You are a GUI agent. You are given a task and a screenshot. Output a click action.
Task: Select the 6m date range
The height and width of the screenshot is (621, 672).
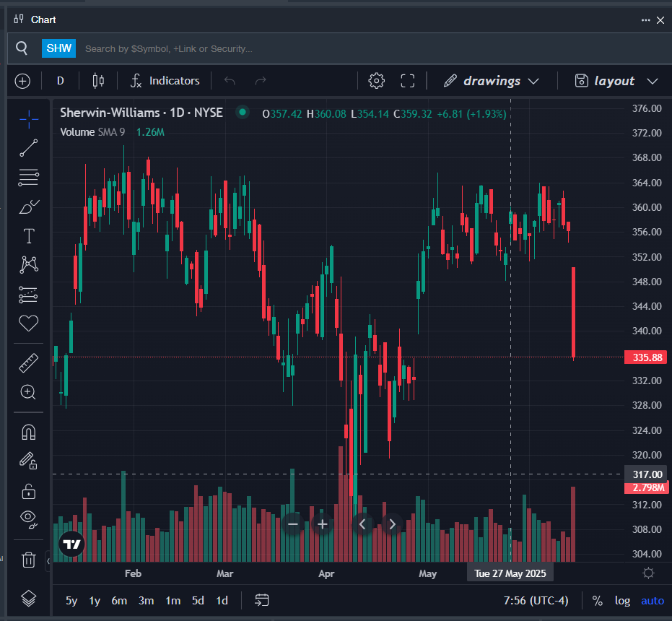pos(119,601)
